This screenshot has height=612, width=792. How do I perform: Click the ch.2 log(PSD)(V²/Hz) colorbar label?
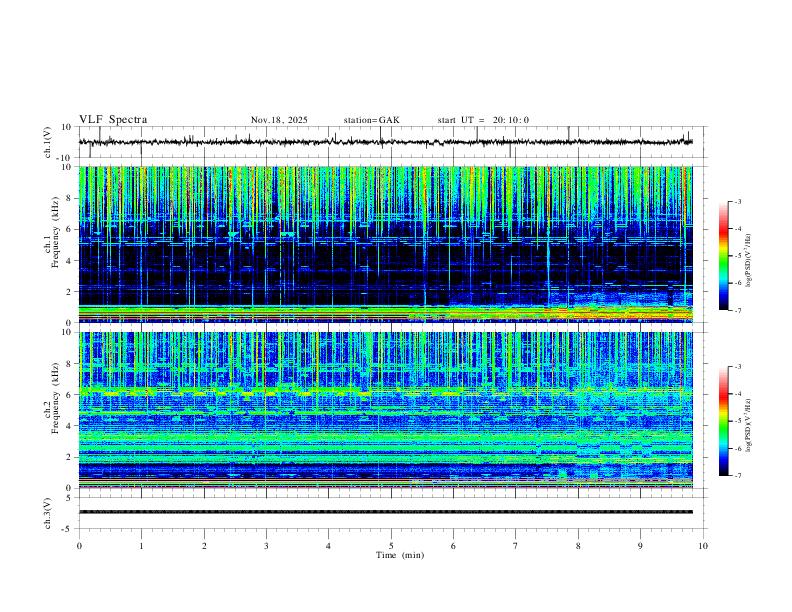(x=749, y=426)
